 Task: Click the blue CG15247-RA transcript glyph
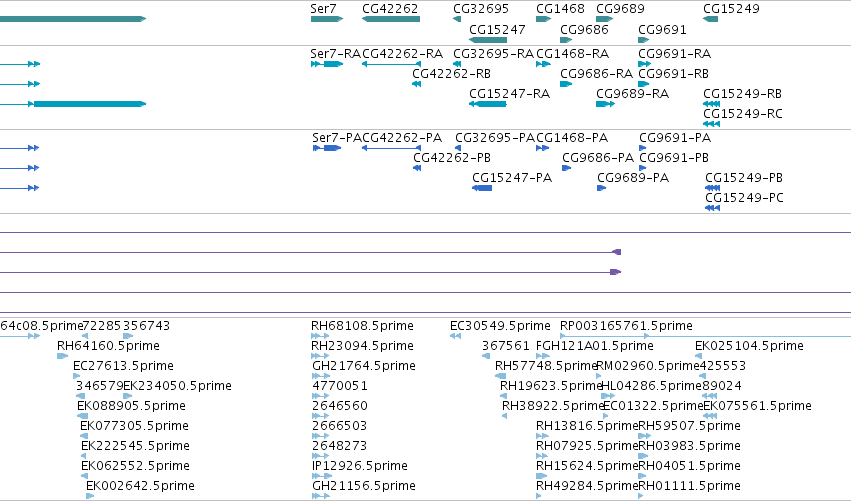[488, 104]
